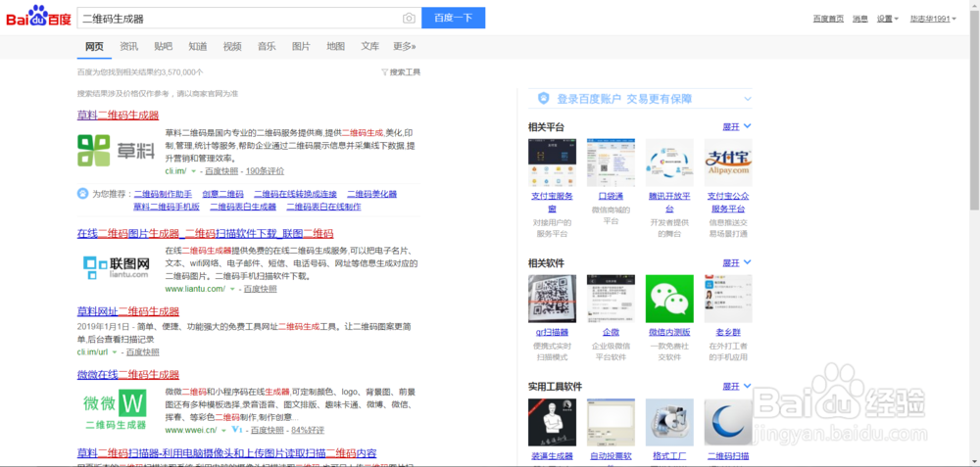
Task: Switch to the 音乐 tab
Action: 267,46
